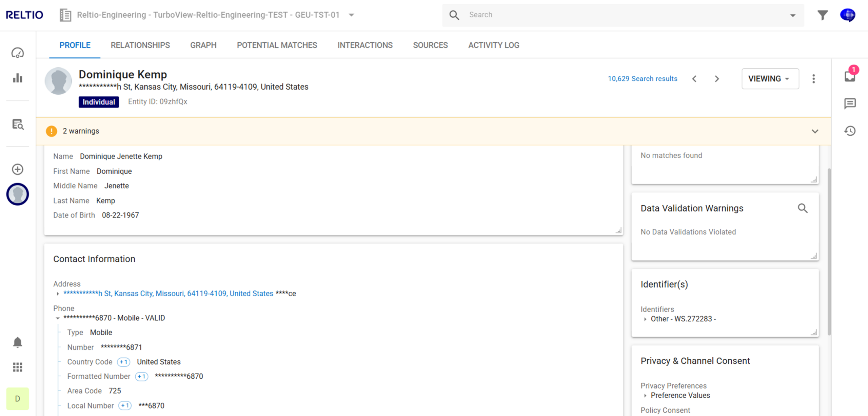The width and height of the screenshot is (868, 416).
Task: Switch to the Activity Log tab
Action: [x=493, y=45]
